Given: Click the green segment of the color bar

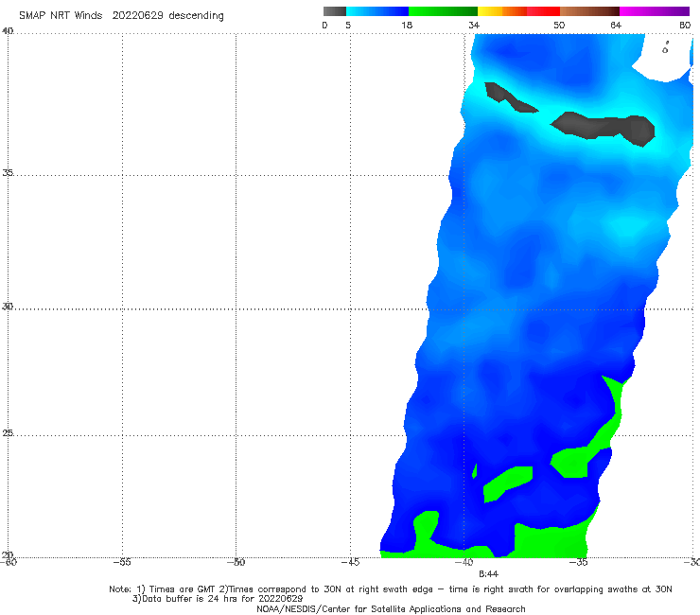Looking at the screenshot, I should coord(443,11).
